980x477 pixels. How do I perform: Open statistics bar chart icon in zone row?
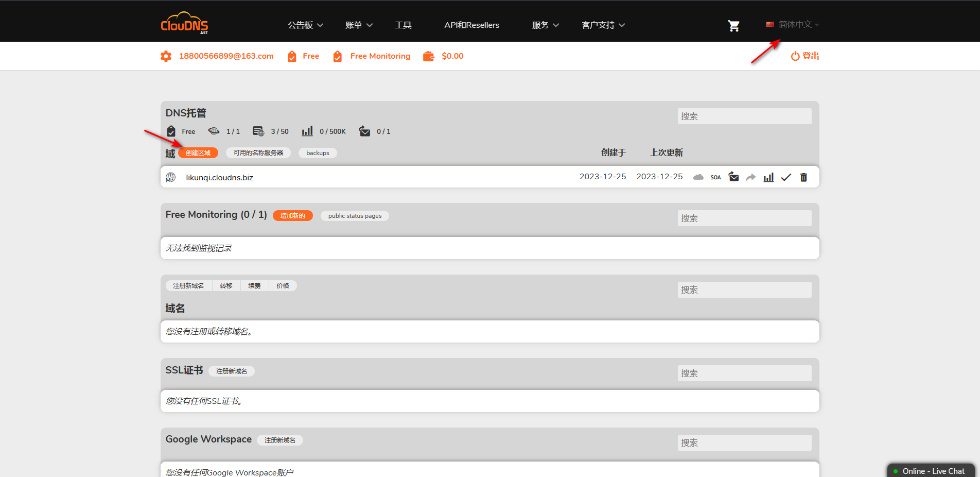768,177
